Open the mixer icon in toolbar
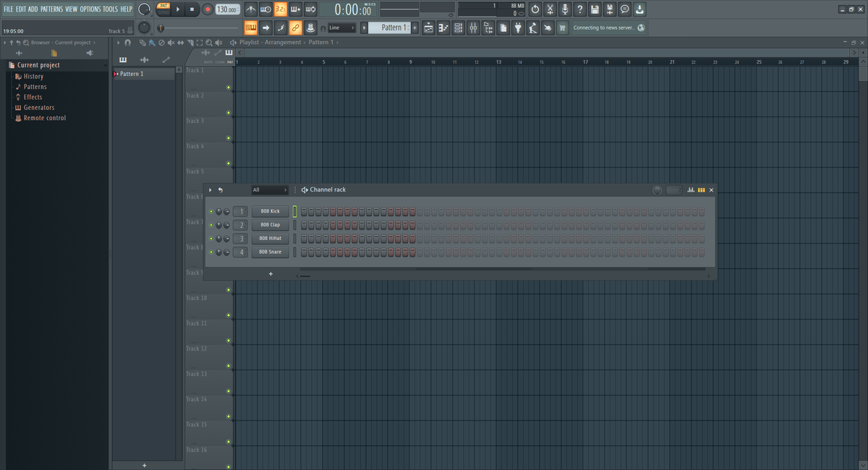This screenshot has height=470, width=868. tap(473, 27)
